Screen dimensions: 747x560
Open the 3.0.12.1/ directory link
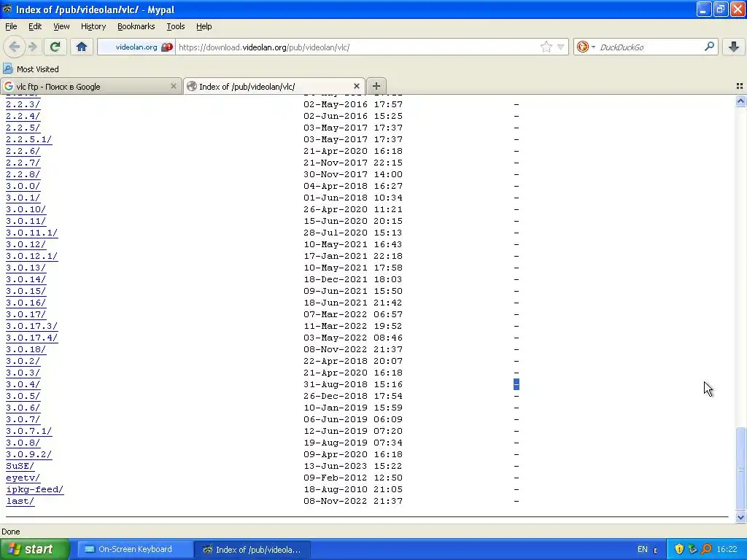coord(31,256)
